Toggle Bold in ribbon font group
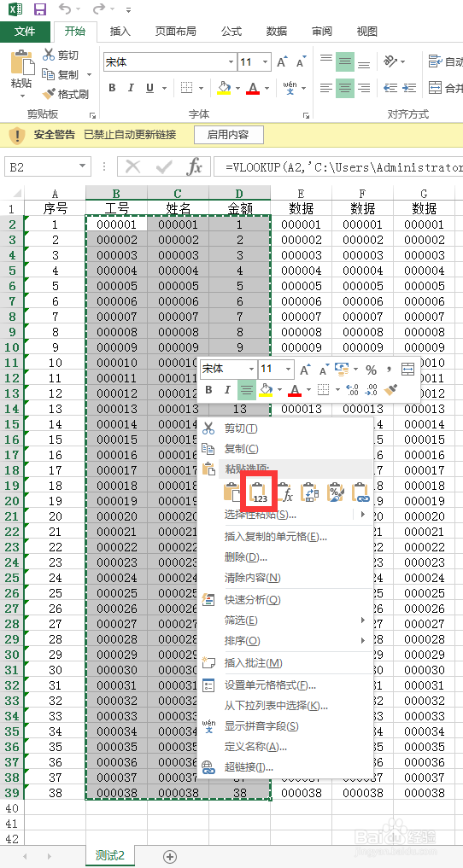Screen dimensions: 463x868 pyautogui.click(x=112, y=87)
